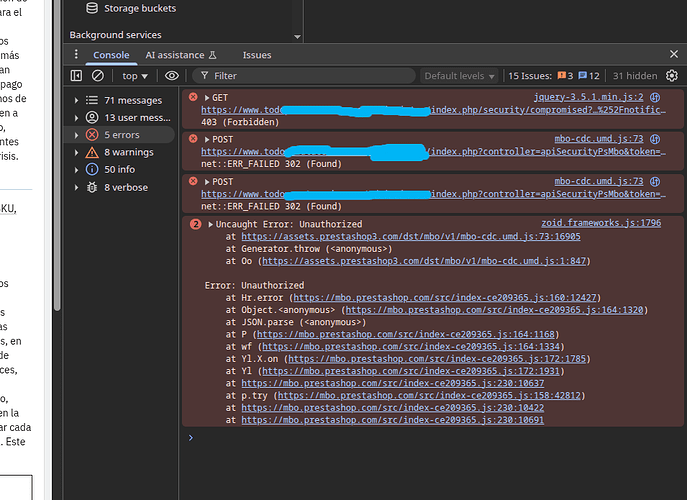687x500 pixels.
Task: Expand the 8 warnings group
Action: pos(76,152)
